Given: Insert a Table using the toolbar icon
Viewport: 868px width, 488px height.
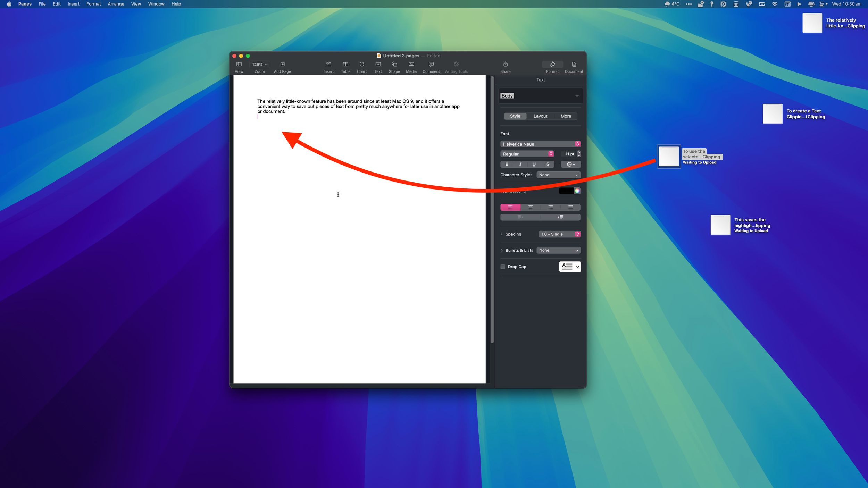Looking at the screenshot, I should click(x=345, y=67).
